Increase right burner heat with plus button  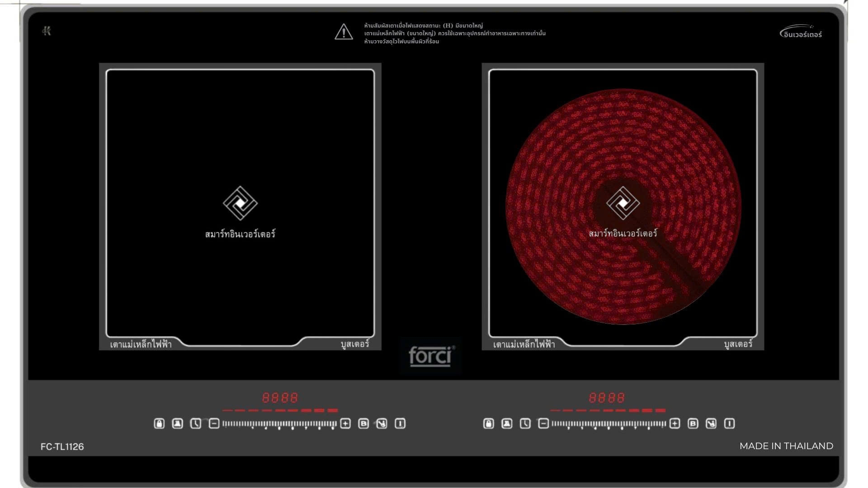675,423
